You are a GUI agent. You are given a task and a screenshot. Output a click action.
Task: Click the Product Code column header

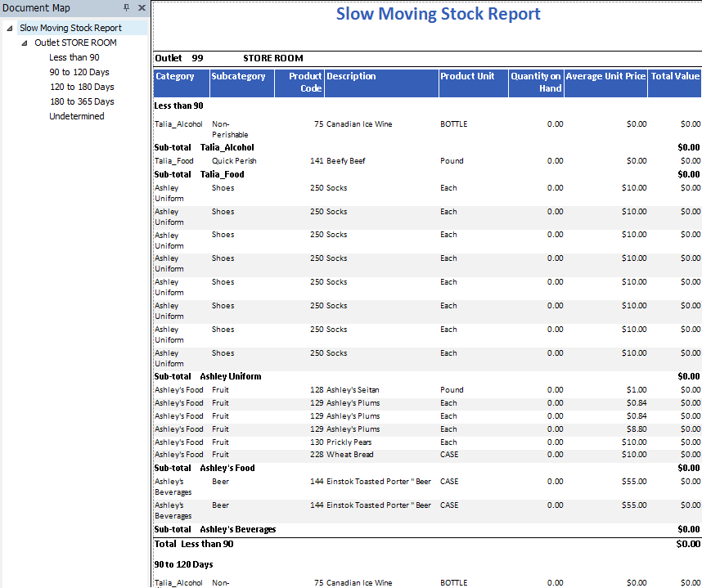coord(305,82)
